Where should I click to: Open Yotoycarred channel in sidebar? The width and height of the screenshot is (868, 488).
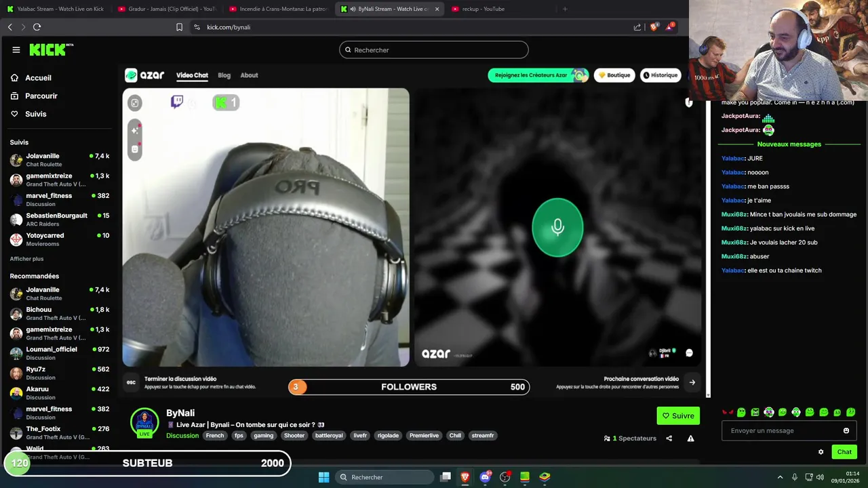[x=60, y=239]
